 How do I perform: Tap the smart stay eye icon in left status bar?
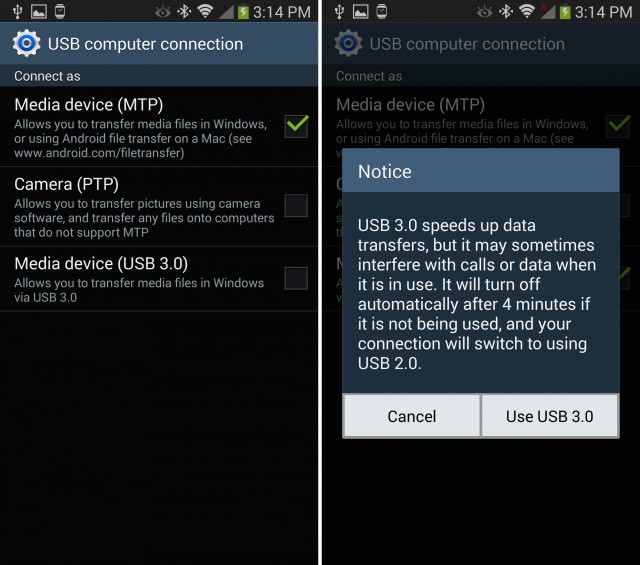(162, 12)
